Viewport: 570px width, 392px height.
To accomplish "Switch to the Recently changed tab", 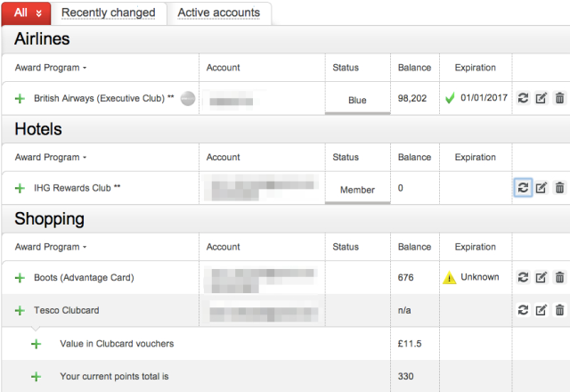I will tap(109, 12).
